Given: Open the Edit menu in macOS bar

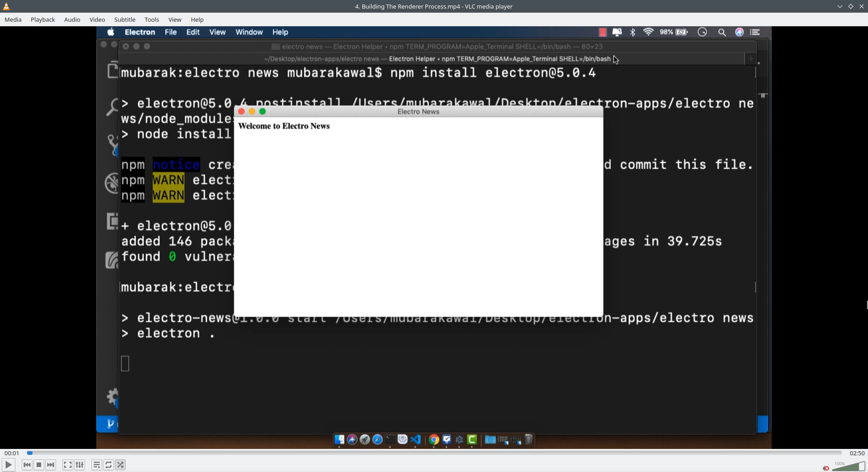Looking at the screenshot, I should point(193,32).
